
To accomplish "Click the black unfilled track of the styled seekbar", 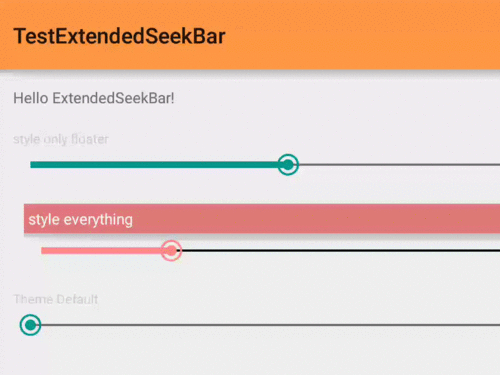I will click(x=341, y=250).
